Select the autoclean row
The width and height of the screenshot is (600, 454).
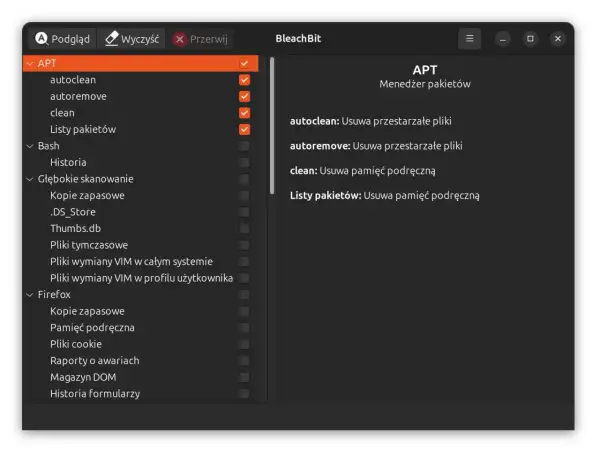(x=141, y=80)
